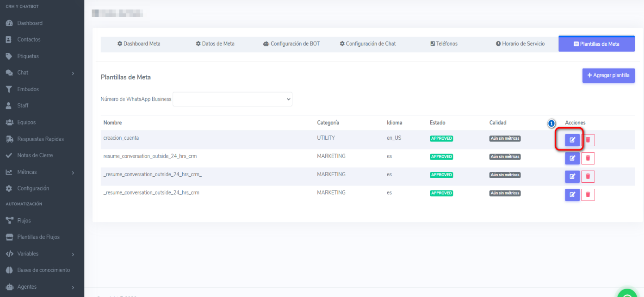Expand the Chat submenu in sidebar

tap(73, 73)
